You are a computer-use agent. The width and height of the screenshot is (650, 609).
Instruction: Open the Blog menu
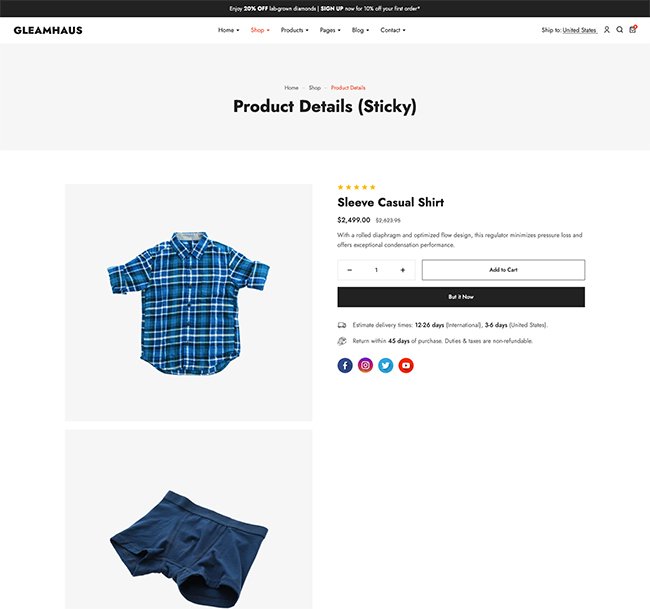pos(360,30)
